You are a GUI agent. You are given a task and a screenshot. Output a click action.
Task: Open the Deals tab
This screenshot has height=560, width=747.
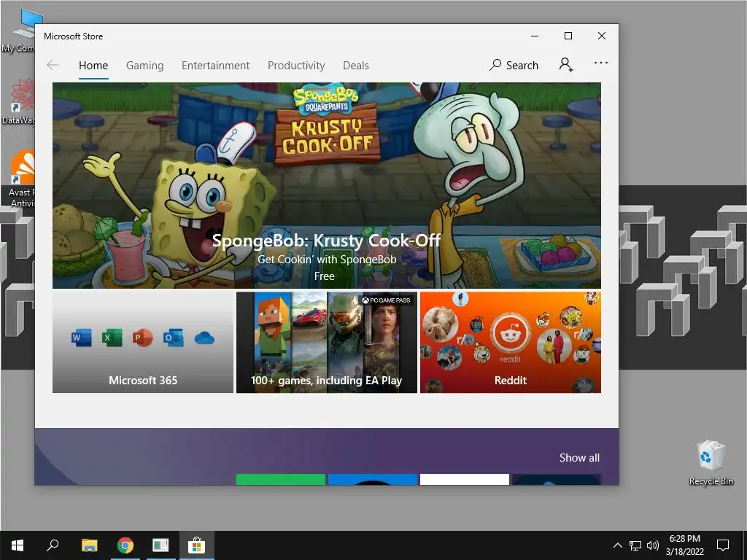coord(356,65)
